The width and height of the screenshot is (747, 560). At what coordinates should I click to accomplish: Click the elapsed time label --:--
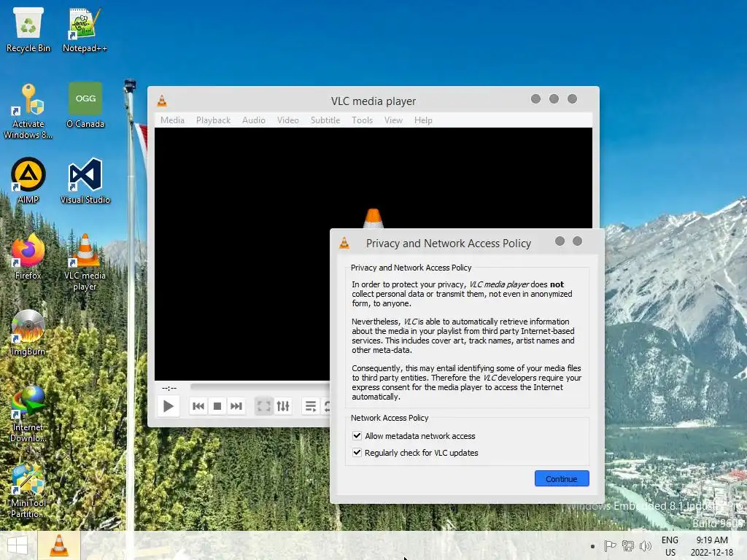(169, 388)
